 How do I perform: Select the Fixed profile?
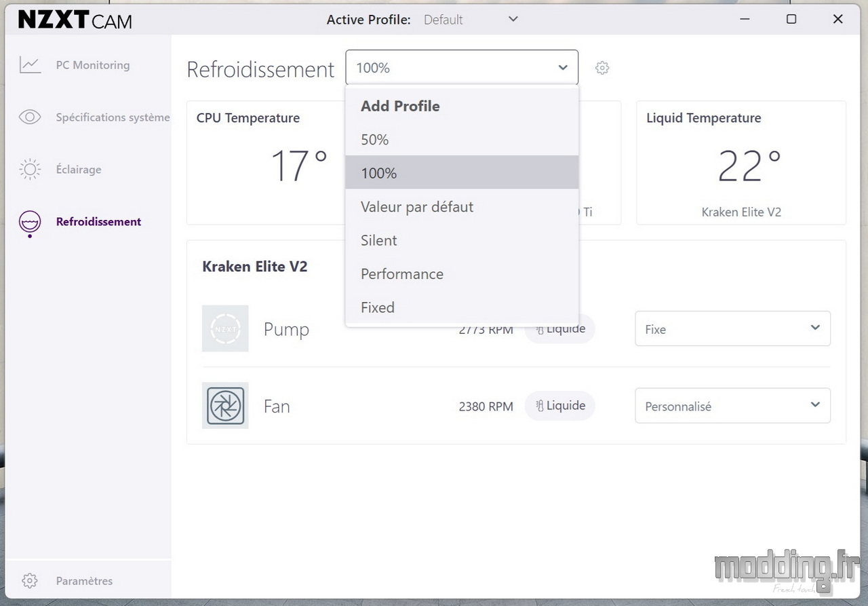pyautogui.click(x=462, y=307)
